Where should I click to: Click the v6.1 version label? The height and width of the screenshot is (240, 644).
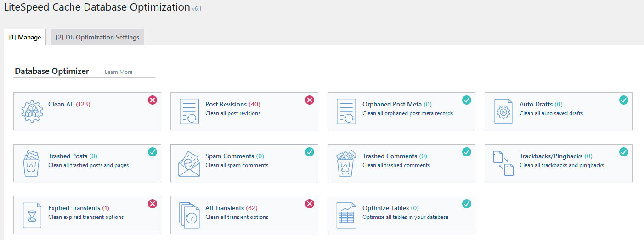[197, 9]
